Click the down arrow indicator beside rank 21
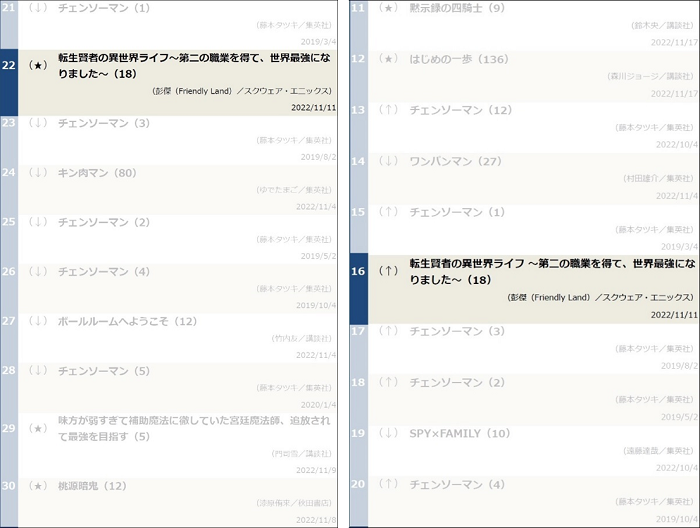The width and height of the screenshot is (700, 528). pos(38,8)
